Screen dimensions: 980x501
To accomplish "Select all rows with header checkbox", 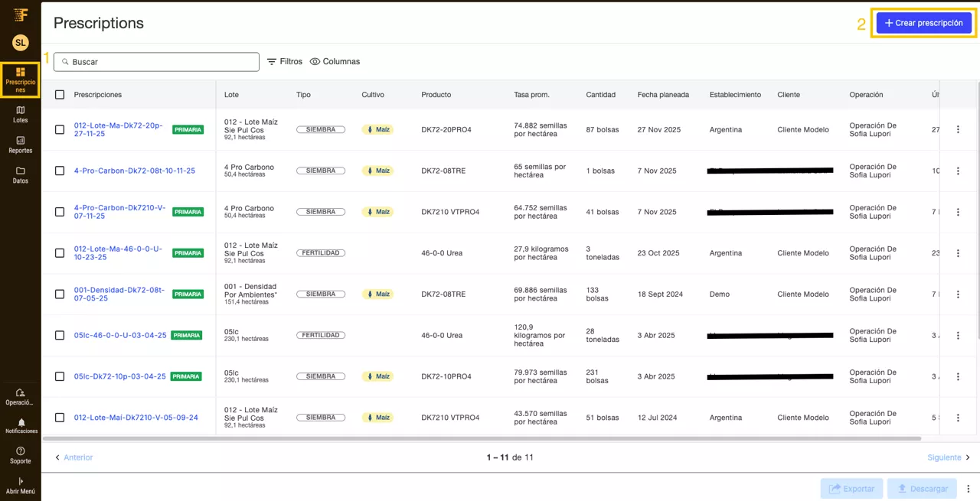I will coord(60,95).
